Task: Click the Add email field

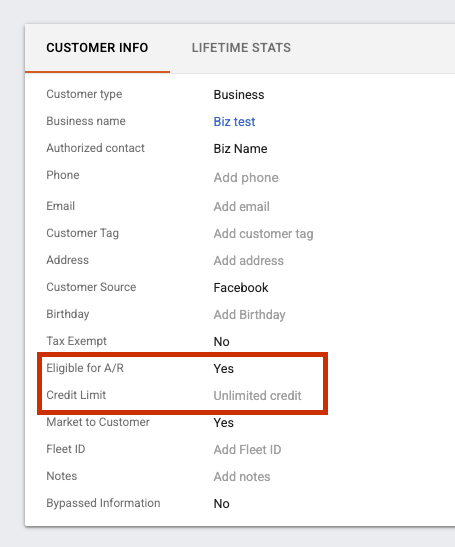Action: pyautogui.click(x=241, y=207)
